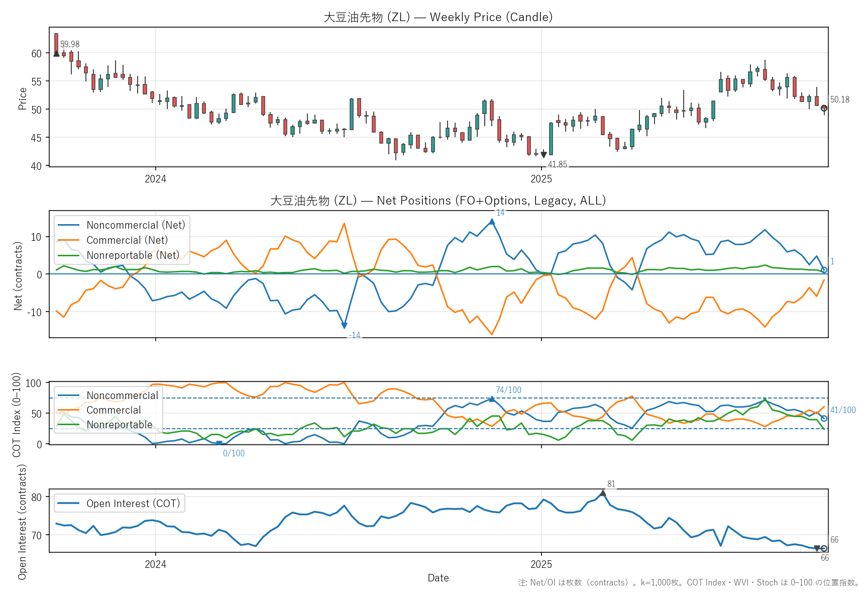868x593 pixels.
Task: Click the 2025 tick label under the price chart
Action: (x=541, y=179)
